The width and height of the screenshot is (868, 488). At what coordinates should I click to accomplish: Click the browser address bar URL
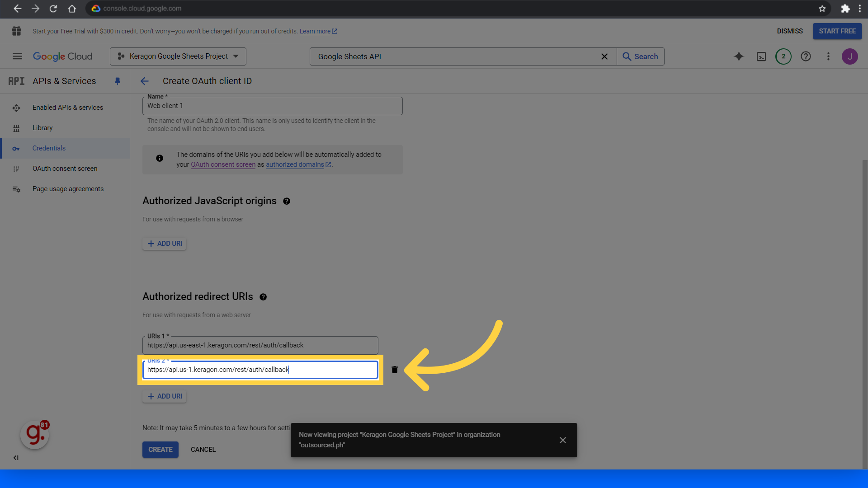[142, 9]
